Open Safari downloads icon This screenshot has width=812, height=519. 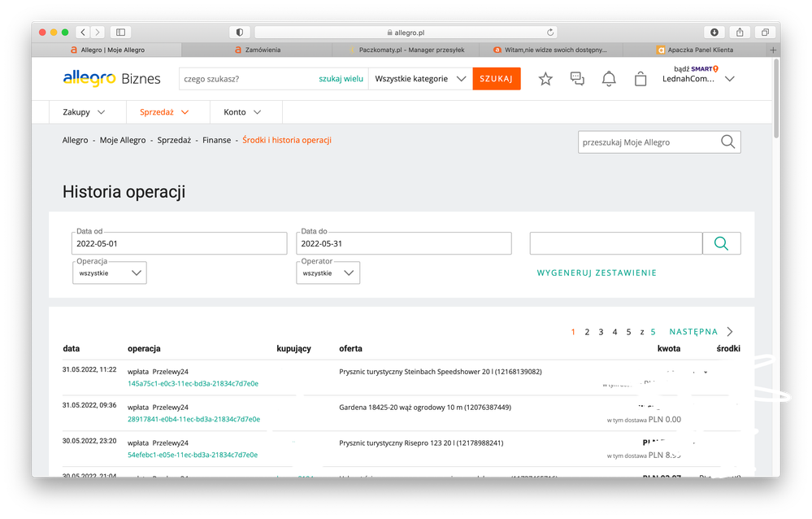(x=714, y=33)
